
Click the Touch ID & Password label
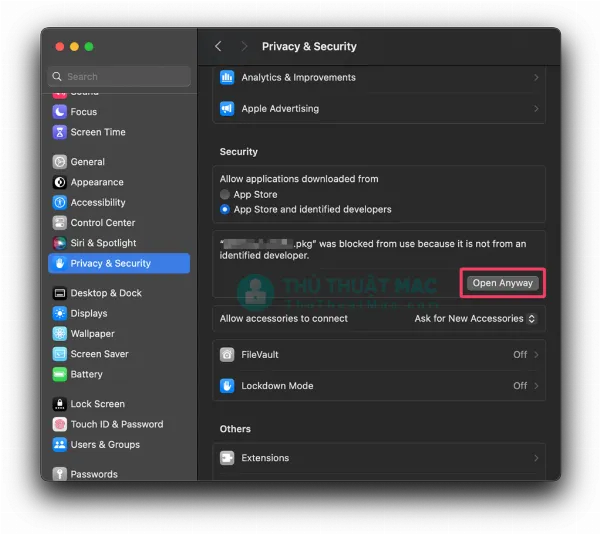(117, 424)
